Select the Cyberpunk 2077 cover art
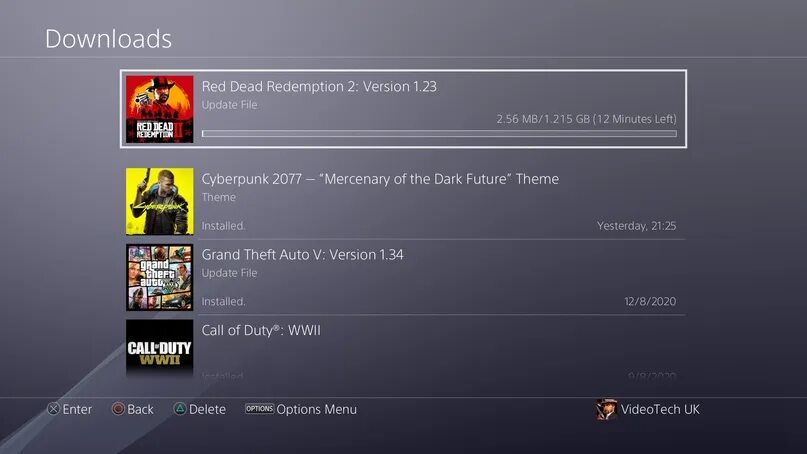The width and height of the screenshot is (807, 454). click(x=160, y=201)
